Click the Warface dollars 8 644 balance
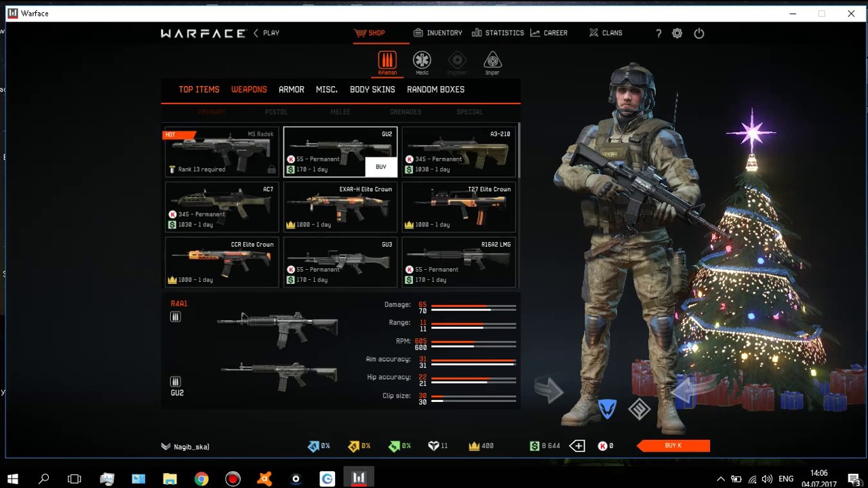This screenshot has width=868, height=488. point(546,446)
